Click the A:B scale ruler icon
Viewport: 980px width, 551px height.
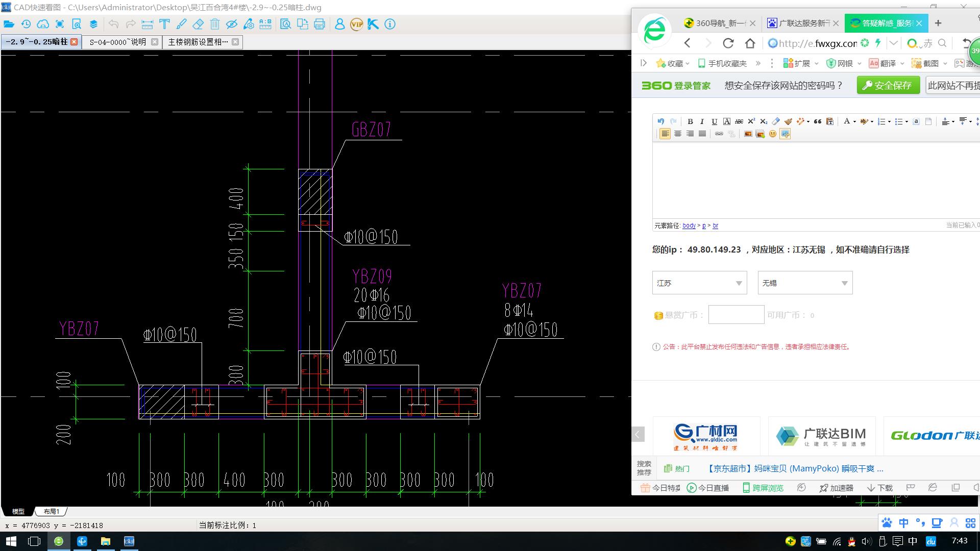[x=265, y=24]
